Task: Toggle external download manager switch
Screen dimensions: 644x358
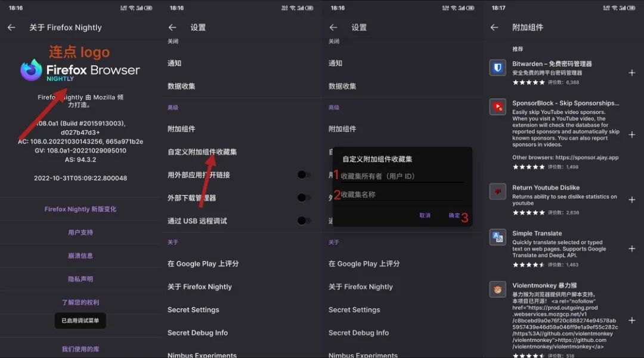Action: pyautogui.click(x=304, y=198)
